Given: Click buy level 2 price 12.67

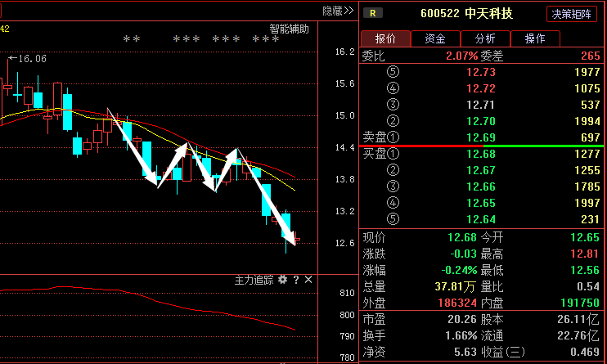Looking at the screenshot, I should [481, 170].
